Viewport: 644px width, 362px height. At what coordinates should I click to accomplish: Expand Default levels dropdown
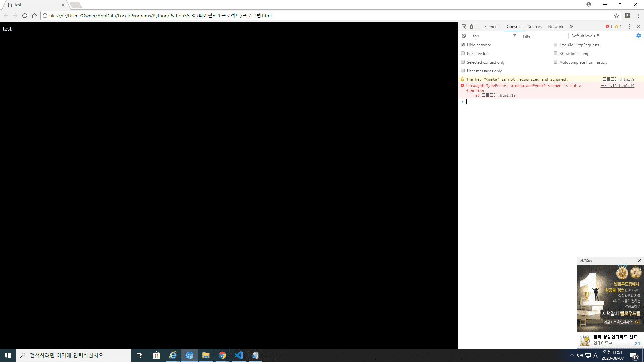[x=585, y=36]
